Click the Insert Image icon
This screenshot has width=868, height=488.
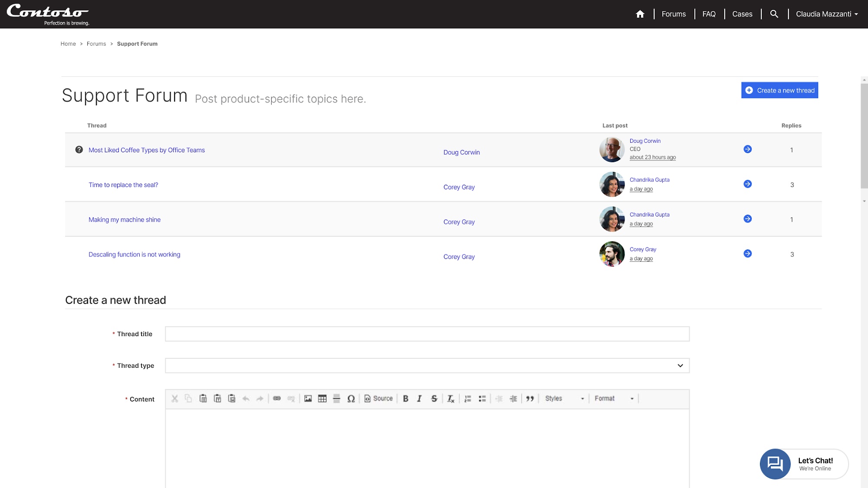(308, 398)
